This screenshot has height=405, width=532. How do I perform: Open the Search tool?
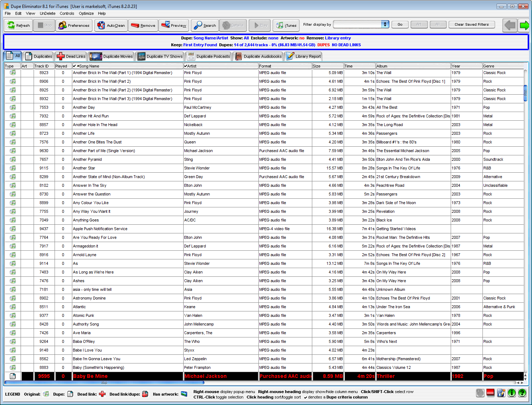point(205,25)
